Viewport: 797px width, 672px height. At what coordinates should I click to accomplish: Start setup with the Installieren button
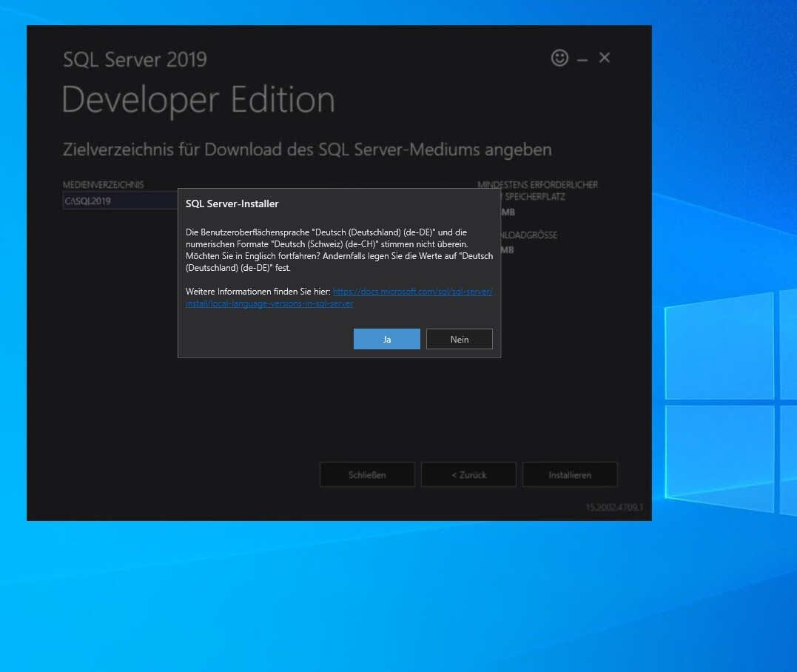pyautogui.click(x=570, y=475)
